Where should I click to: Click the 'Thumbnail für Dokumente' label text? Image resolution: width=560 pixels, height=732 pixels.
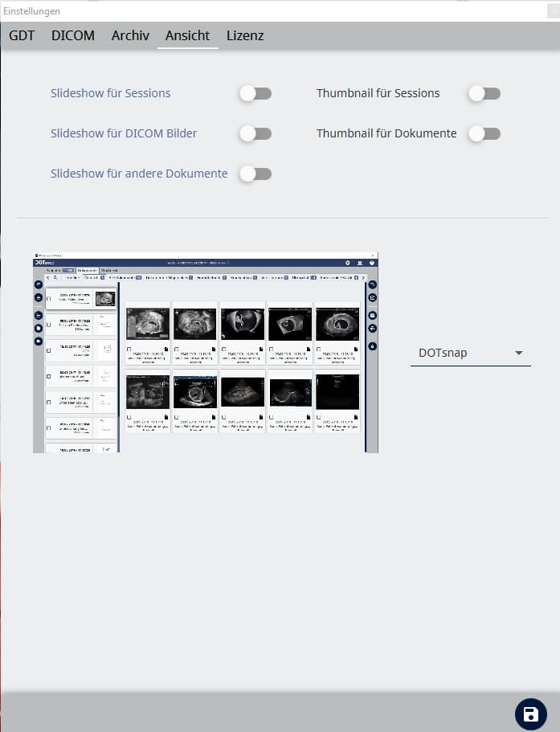pyautogui.click(x=386, y=133)
